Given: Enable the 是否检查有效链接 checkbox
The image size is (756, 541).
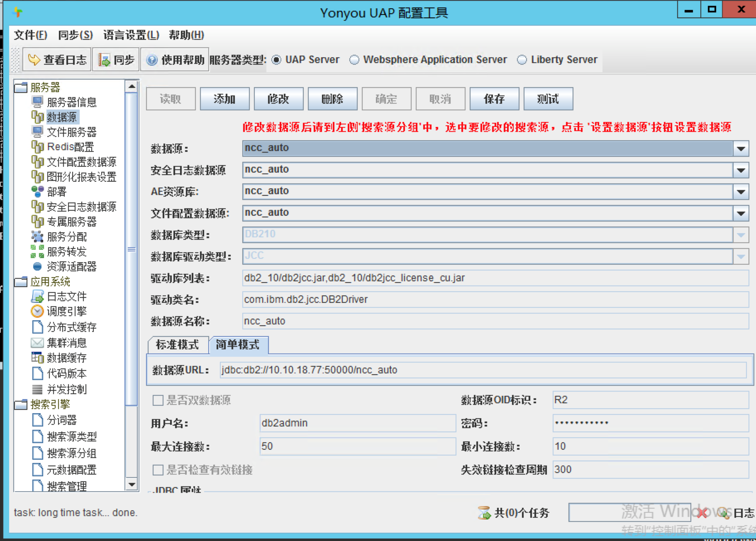Looking at the screenshot, I should [158, 470].
